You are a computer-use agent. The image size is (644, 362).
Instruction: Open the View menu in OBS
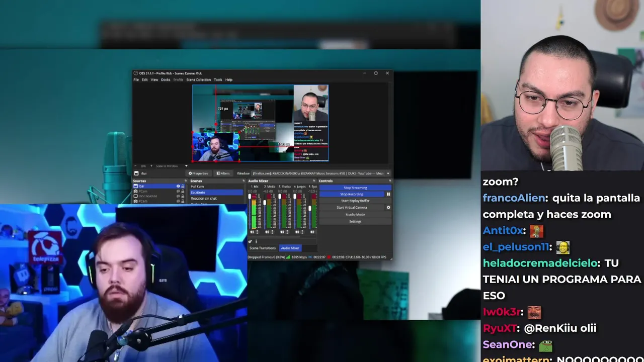(154, 79)
